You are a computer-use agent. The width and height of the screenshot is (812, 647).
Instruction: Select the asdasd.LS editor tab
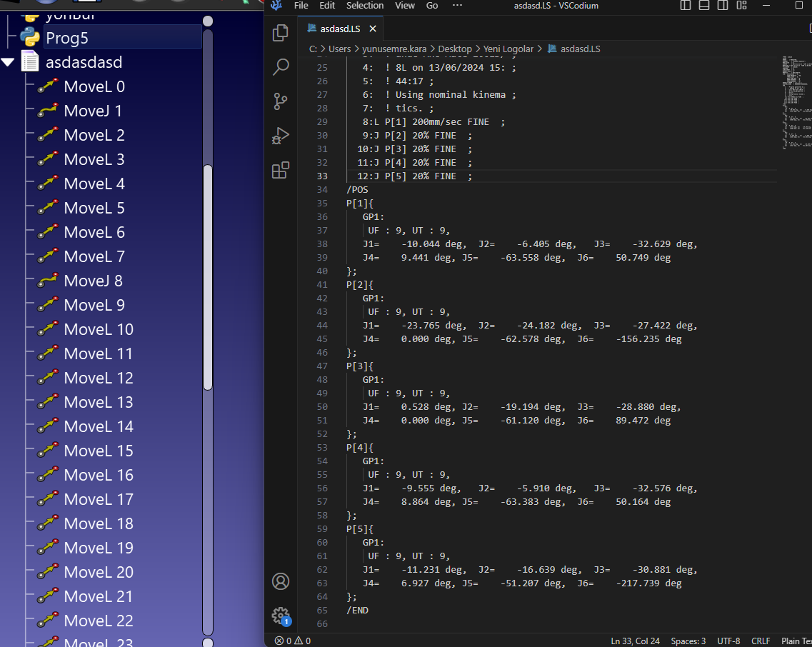[340, 29]
